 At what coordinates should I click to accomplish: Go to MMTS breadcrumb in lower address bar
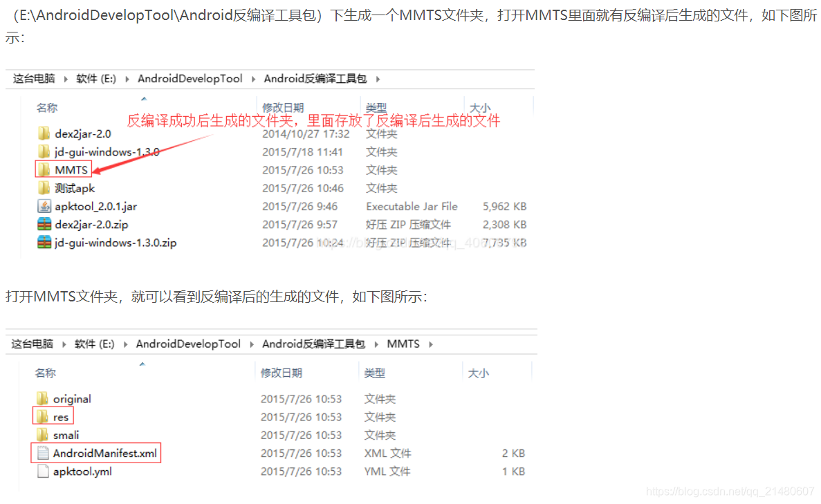403,344
